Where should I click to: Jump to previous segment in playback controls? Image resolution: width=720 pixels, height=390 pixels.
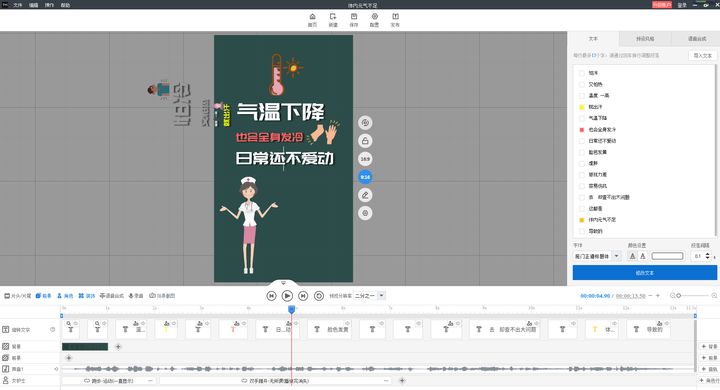pyautogui.click(x=271, y=296)
